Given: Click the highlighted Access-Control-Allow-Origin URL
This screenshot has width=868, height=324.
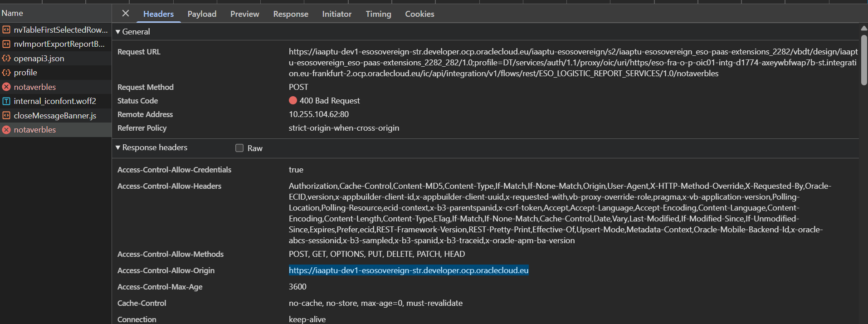Looking at the screenshot, I should click(x=409, y=270).
